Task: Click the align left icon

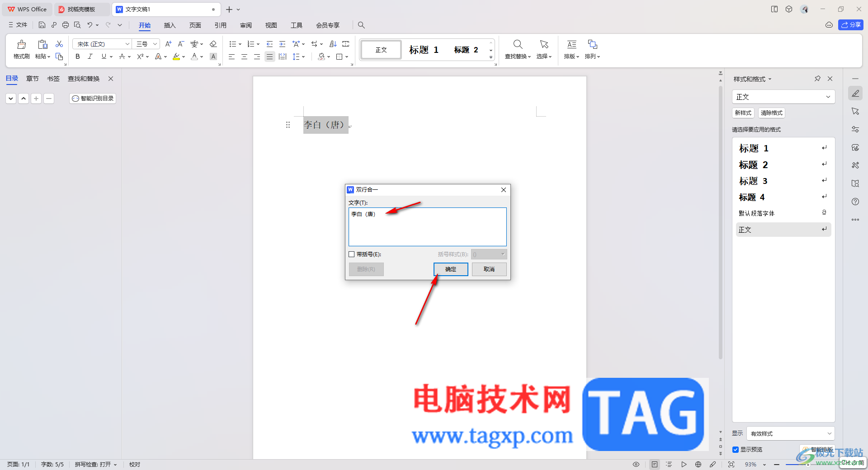Action: pos(231,56)
